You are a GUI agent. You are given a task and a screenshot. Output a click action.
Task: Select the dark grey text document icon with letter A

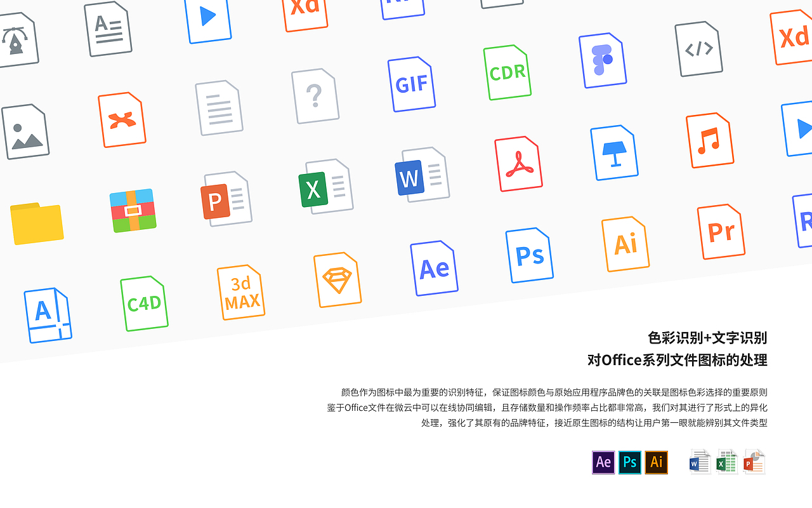[x=108, y=29]
